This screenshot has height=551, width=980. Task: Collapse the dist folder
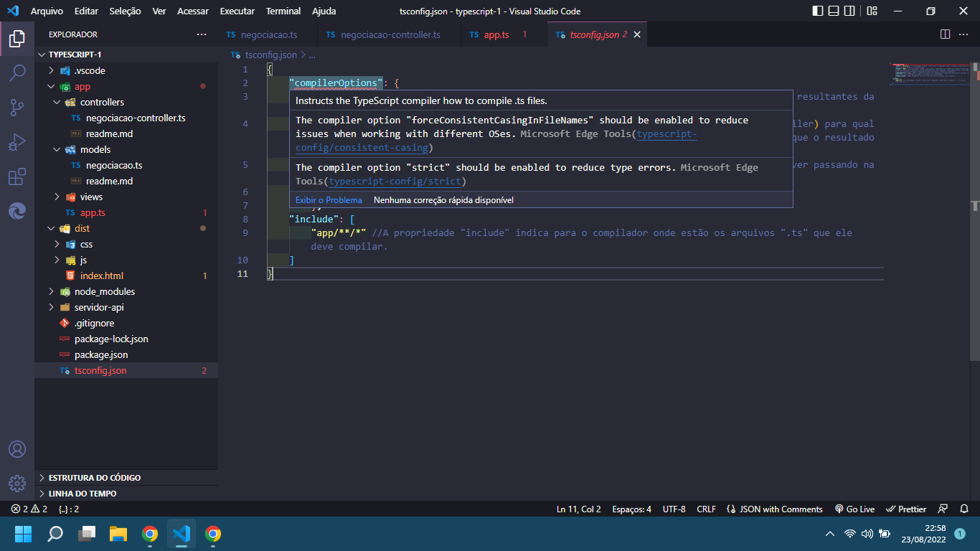pos(126,228)
